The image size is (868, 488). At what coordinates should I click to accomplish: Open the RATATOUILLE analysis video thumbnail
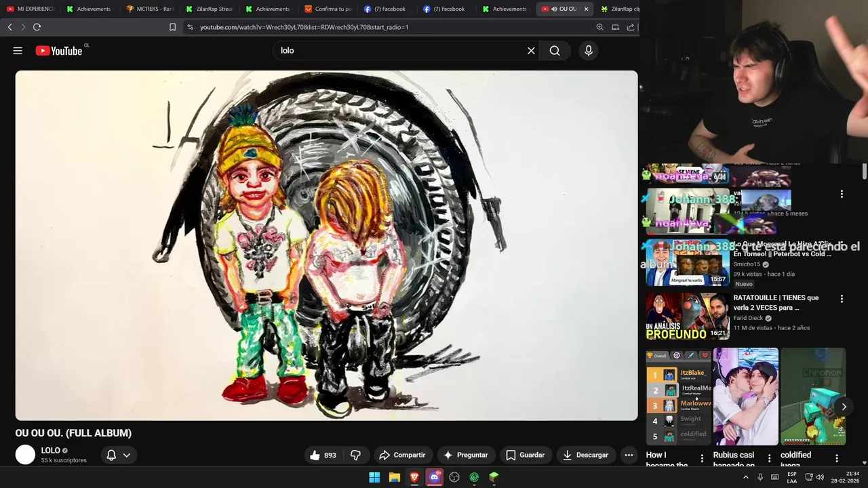687,316
